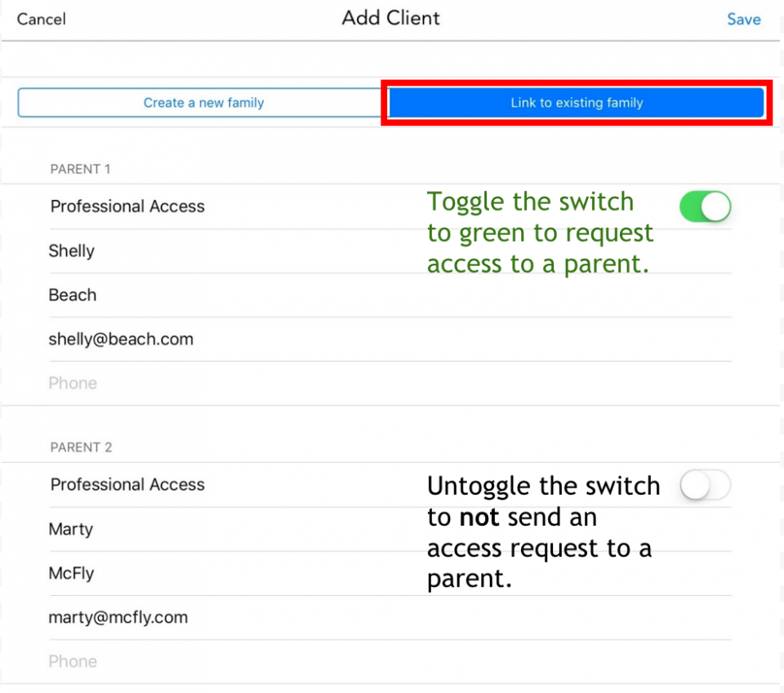Save the new client
Viewport: 784px width, 693px height.
click(x=743, y=19)
